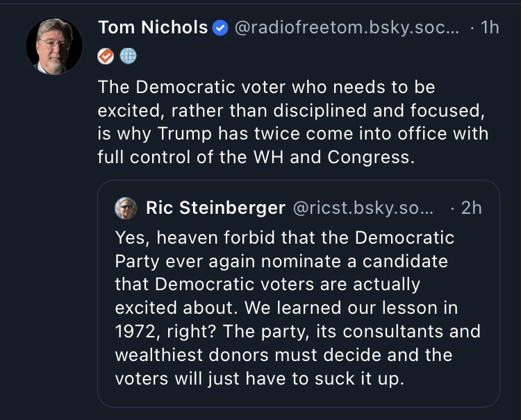521x420 pixels.
Task: Click 'wealthiest donors must decide' in quote
Action: (x=264, y=355)
